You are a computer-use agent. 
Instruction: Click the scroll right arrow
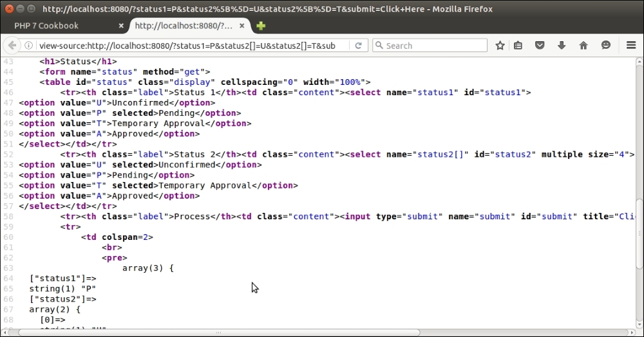[x=632, y=332]
